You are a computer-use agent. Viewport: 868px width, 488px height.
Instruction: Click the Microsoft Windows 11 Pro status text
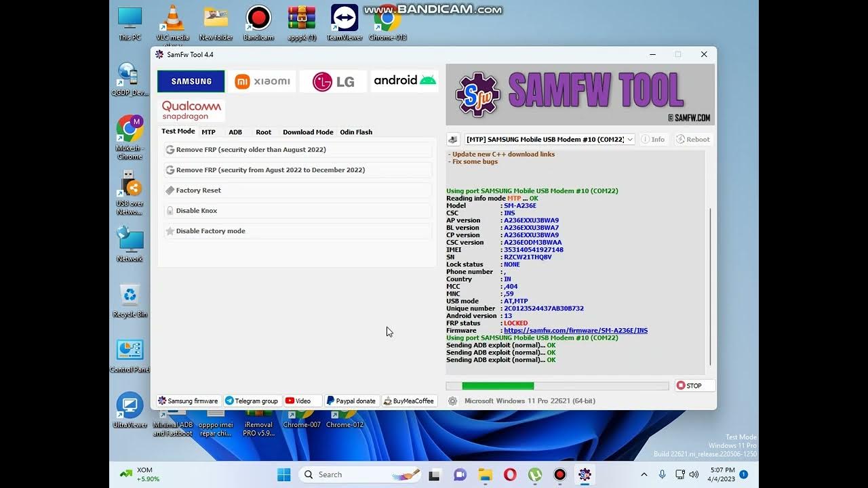(530, 401)
